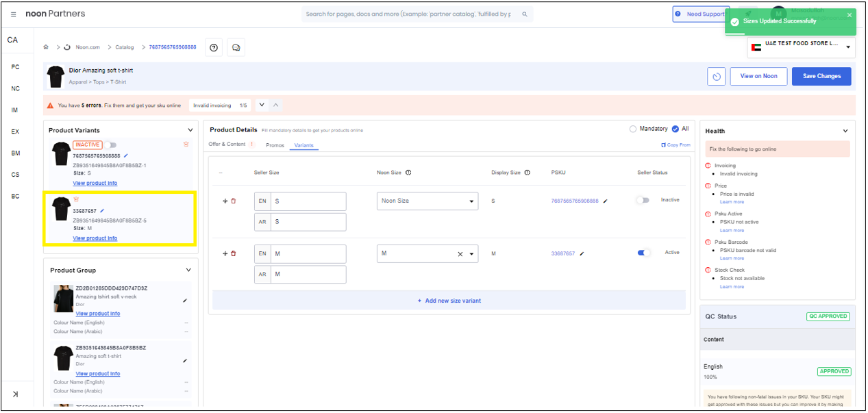Open the IM sidebar item
This screenshot has height=413, width=868.
[15, 110]
